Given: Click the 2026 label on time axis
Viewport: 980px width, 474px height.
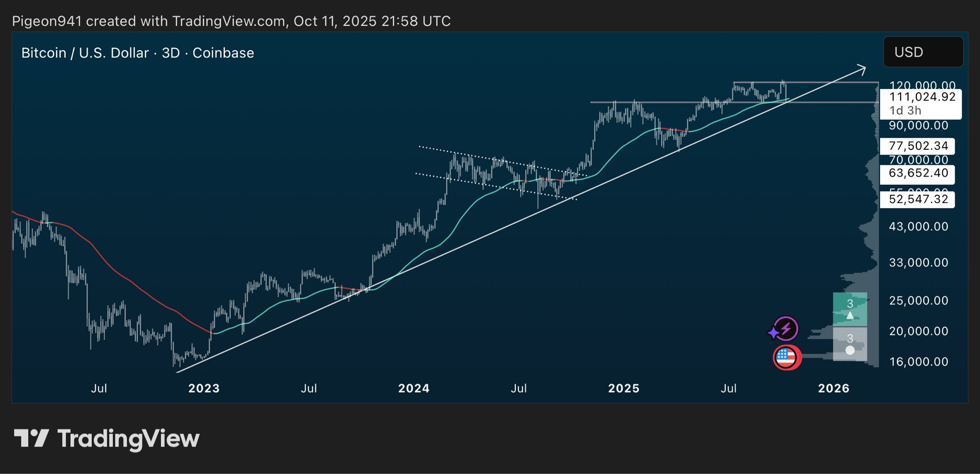Looking at the screenshot, I should click(834, 388).
